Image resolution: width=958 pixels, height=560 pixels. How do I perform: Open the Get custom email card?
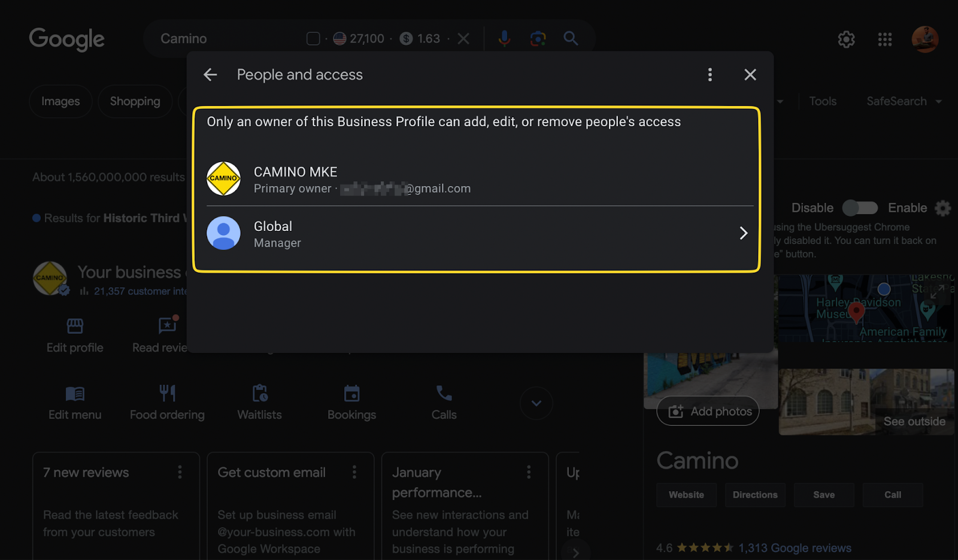click(x=290, y=506)
